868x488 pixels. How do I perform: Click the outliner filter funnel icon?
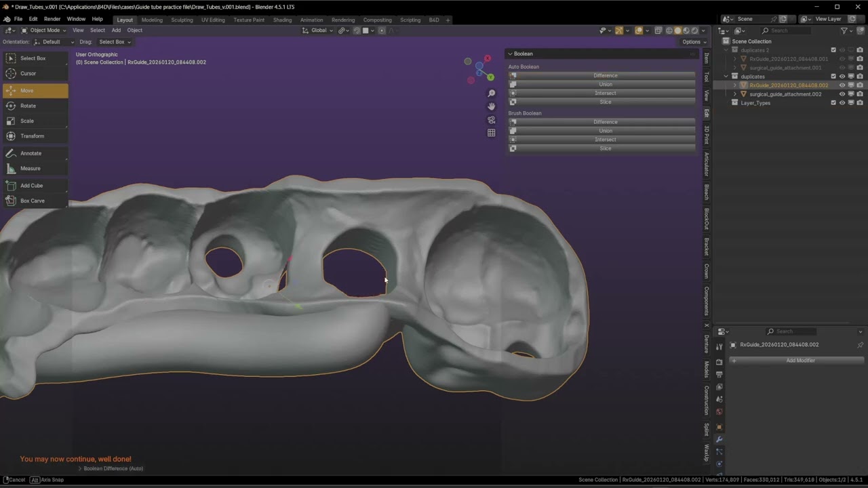pos(844,30)
